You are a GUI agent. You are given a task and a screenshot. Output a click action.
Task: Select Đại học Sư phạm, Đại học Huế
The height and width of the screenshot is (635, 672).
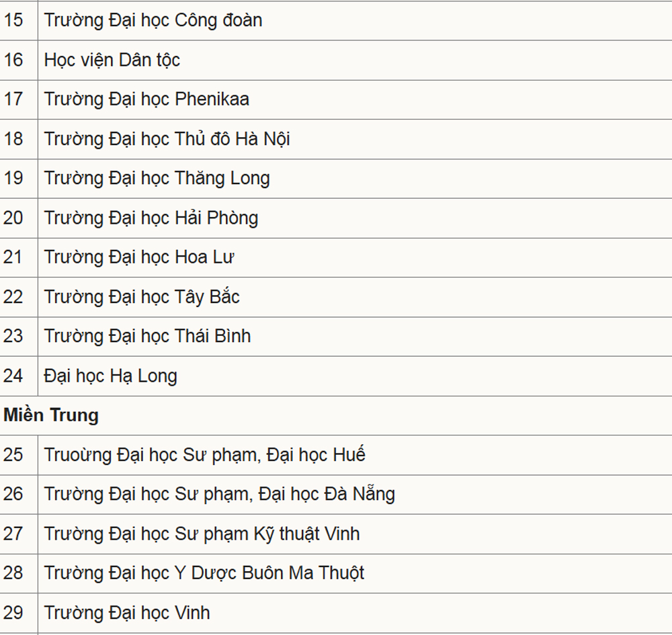[205, 455]
